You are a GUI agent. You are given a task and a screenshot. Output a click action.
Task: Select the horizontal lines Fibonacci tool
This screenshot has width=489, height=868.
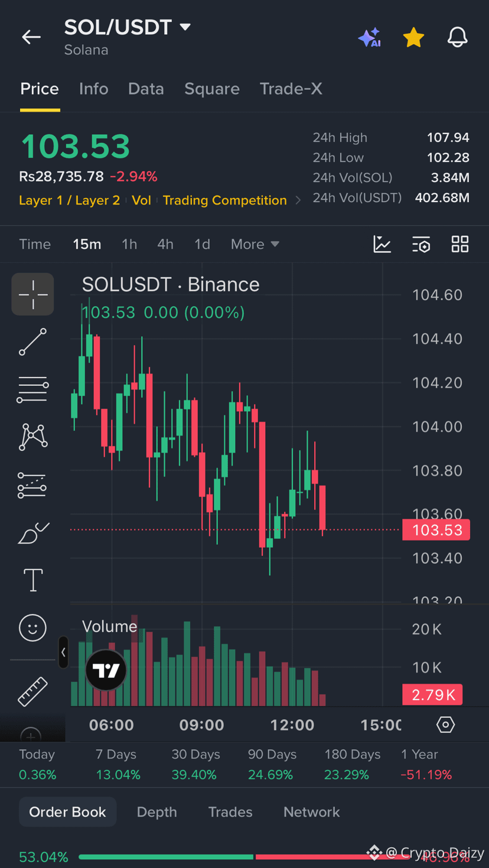click(32, 390)
